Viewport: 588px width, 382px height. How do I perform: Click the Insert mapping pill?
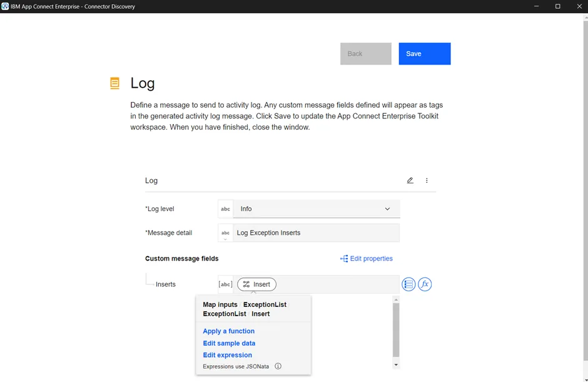point(256,284)
